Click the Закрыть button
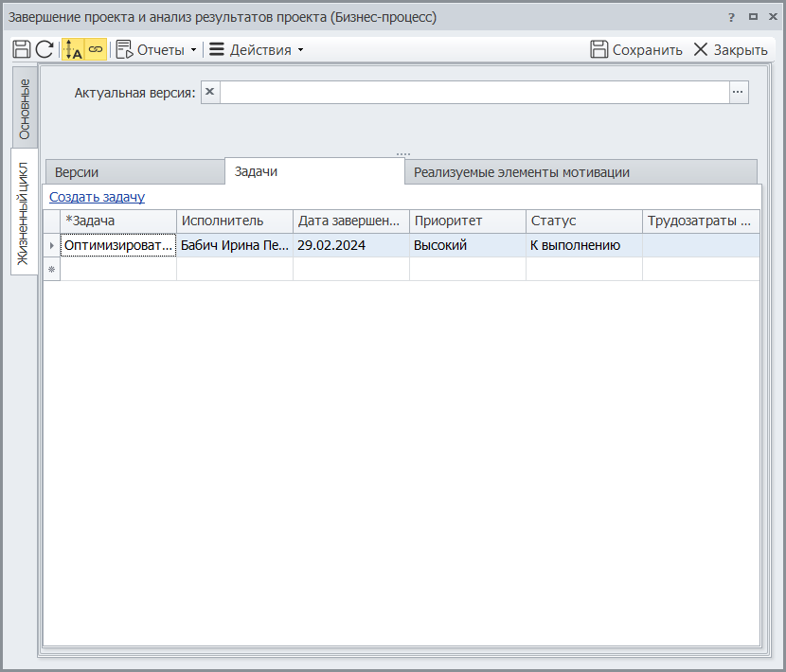Viewport: 786px width, 672px height. (x=730, y=49)
